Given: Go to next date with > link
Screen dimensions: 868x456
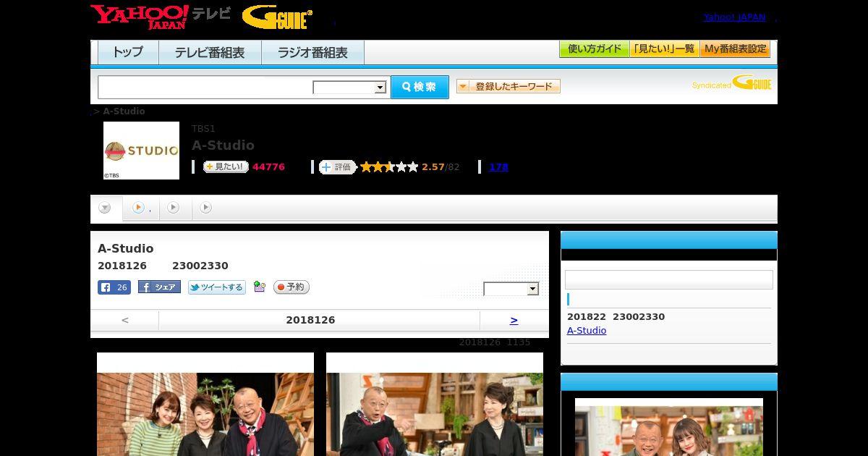Looking at the screenshot, I should (x=514, y=320).
